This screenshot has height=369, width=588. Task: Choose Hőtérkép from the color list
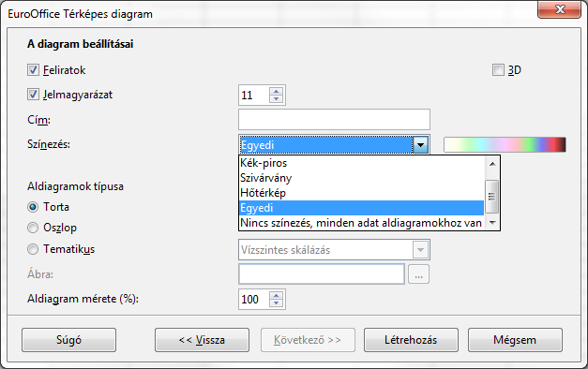(x=361, y=193)
